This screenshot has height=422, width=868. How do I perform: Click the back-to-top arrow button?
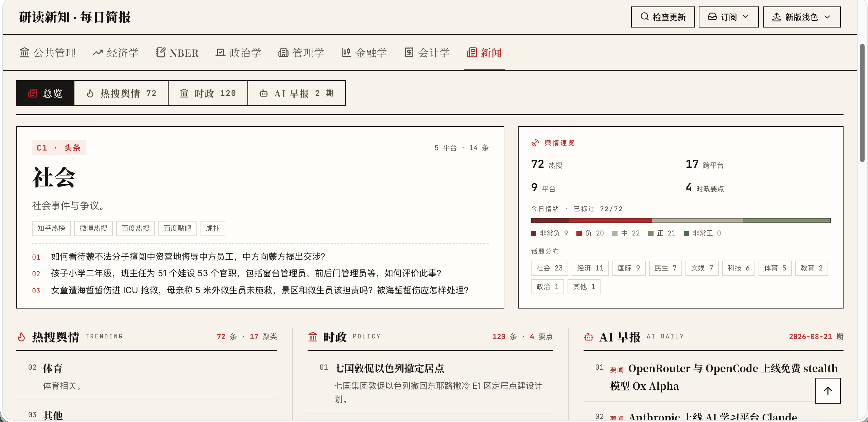(828, 391)
